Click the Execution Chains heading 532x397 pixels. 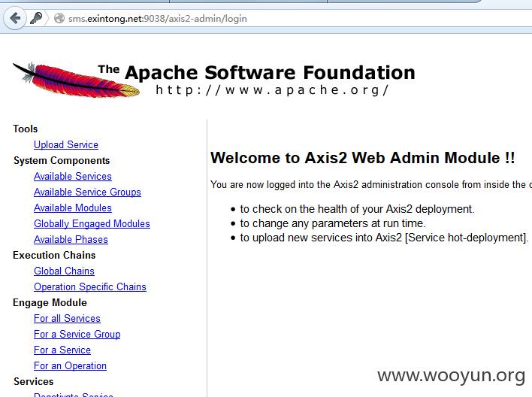click(x=54, y=256)
